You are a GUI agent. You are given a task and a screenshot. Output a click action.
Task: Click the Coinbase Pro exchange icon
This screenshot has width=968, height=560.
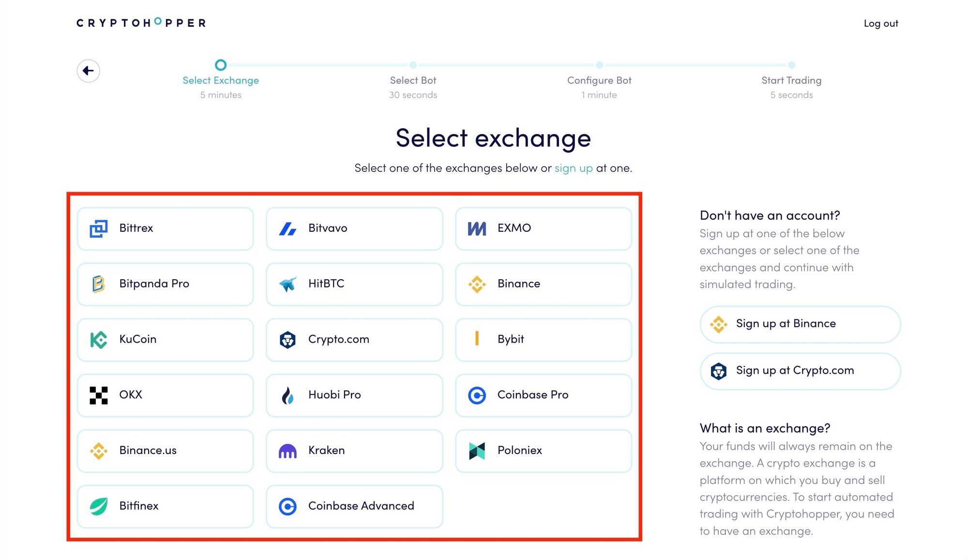tap(478, 394)
